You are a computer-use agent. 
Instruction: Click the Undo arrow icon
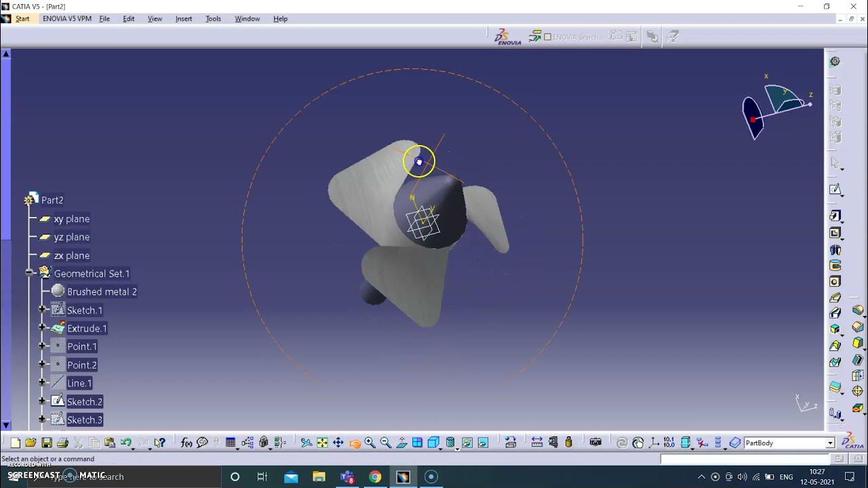[x=126, y=443]
